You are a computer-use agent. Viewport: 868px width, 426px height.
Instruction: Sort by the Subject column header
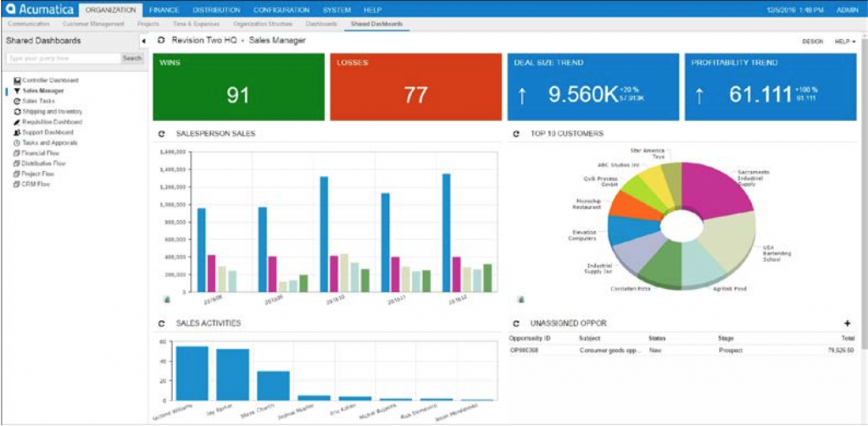[x=589, y=338]
